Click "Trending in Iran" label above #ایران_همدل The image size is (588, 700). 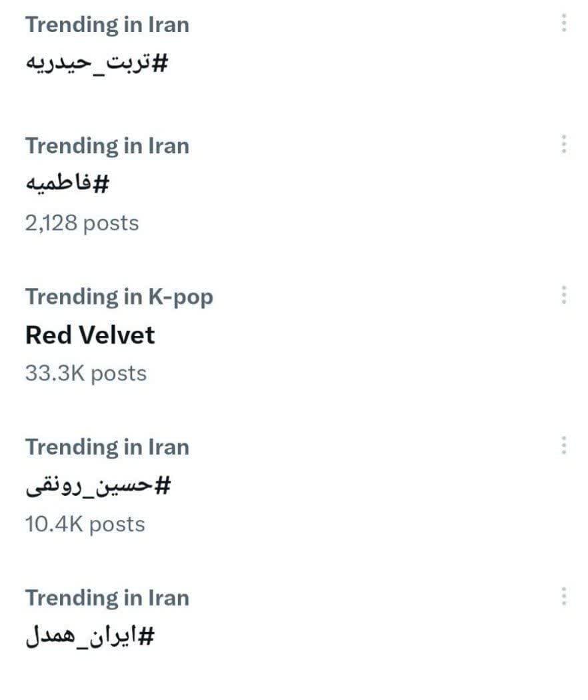(107, 598)
